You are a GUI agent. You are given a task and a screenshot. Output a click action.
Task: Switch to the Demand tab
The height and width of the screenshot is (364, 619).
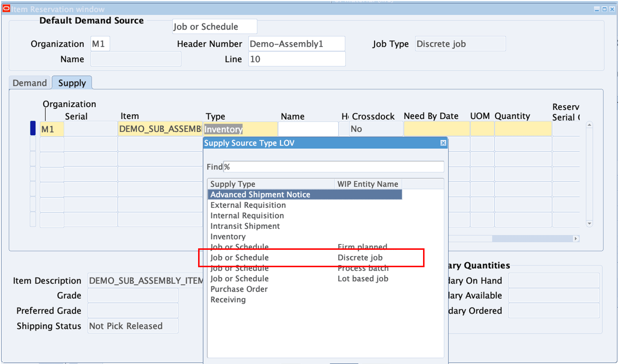(x=29, y=83)
